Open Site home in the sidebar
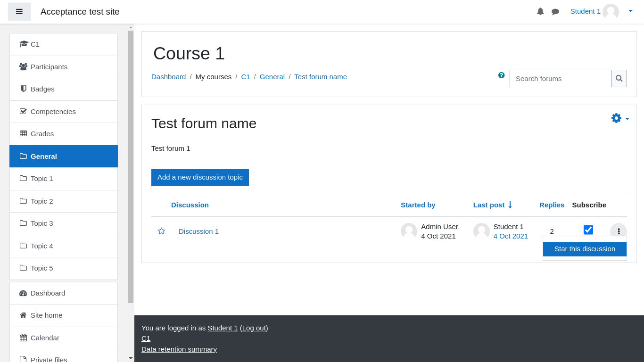Screen dimensions: 644x362 click(x=64, y=315)
